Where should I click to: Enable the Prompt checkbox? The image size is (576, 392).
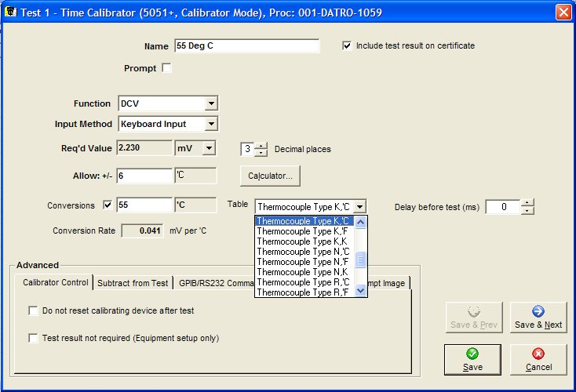[x=166, y=68]
